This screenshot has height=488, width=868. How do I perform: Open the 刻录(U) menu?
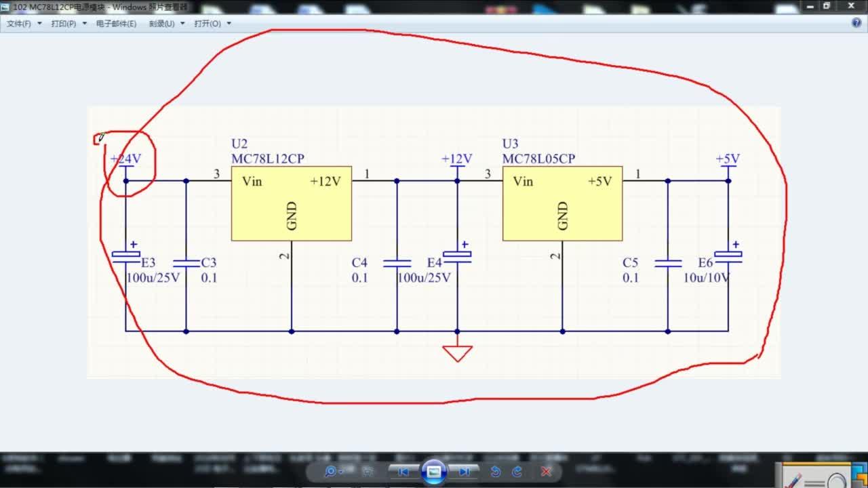tap(166, 23)
